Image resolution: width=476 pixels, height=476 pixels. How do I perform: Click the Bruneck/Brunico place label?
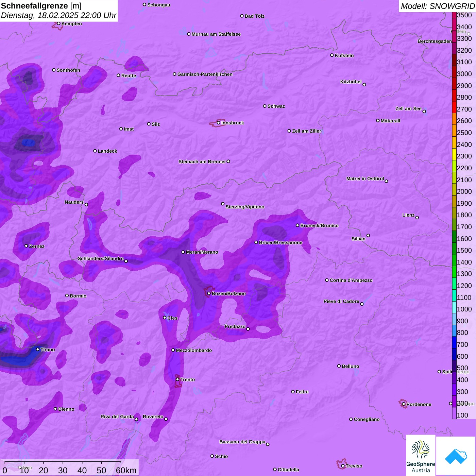[319, 225]
